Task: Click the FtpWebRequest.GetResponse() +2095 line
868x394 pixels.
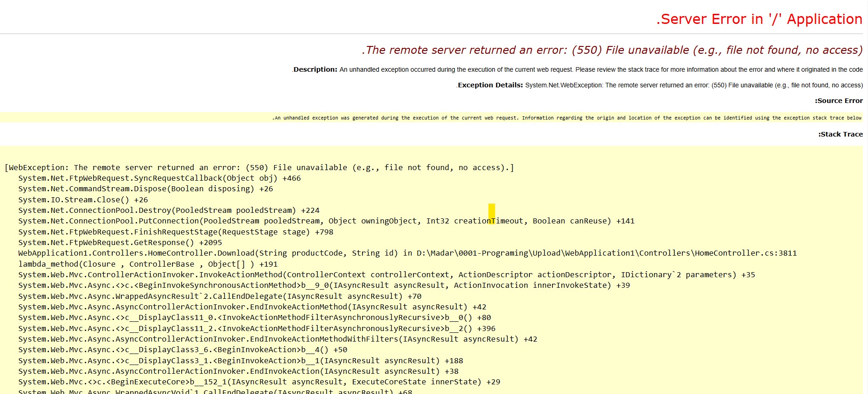Action: (x=120, y=243)
